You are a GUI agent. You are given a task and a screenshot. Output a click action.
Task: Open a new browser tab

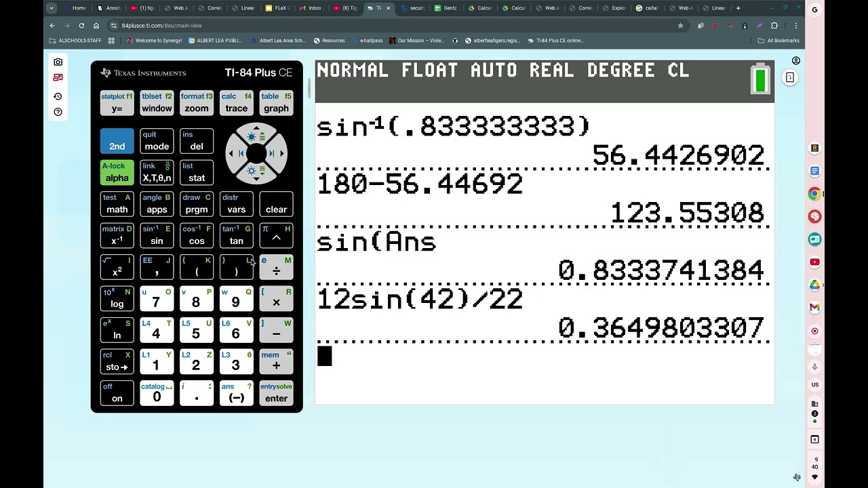(x=738, y=8)
